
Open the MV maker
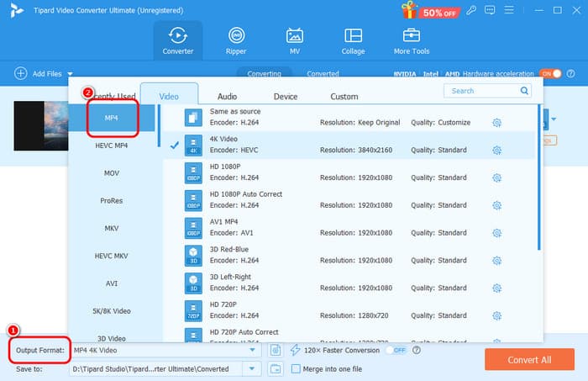click(295, 40)
